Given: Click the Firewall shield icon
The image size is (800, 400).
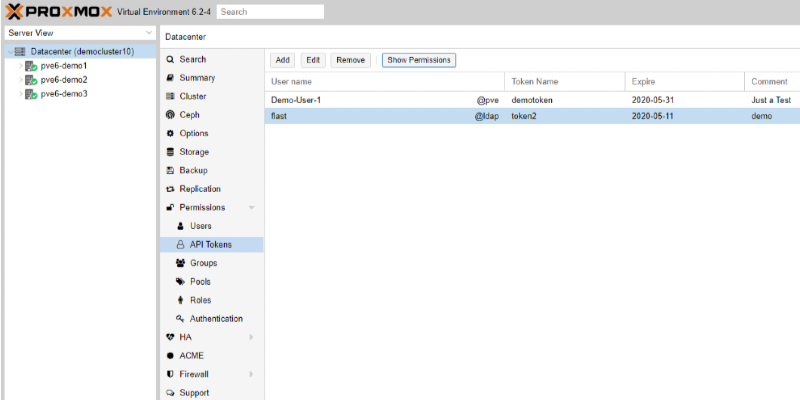Looking at the screenshot, I should 171,374.
